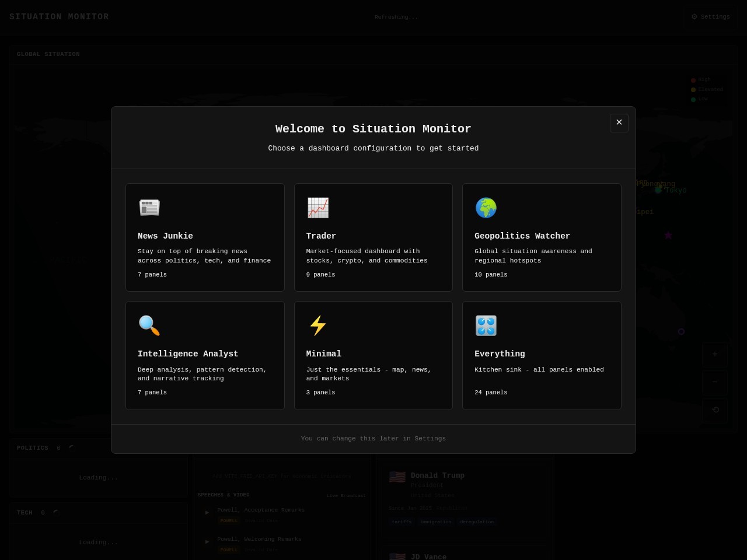
Task: Click 'Stay on top of breaking news' description
Action: [204, 256]
